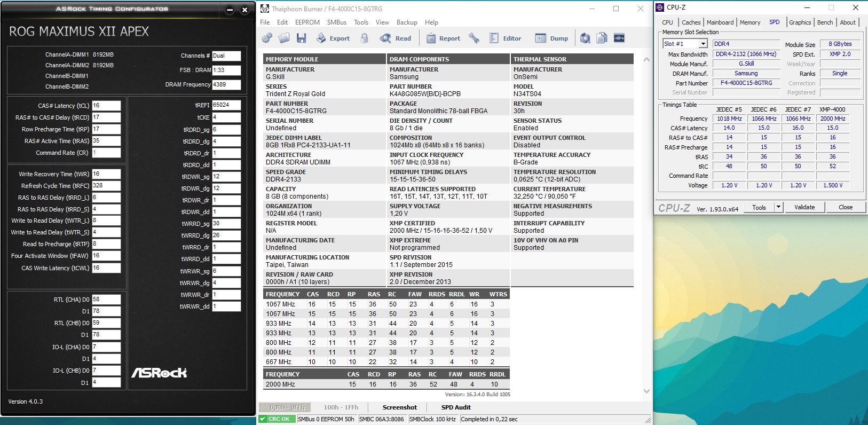This screenshot has width=868, height=425.
Task: Click the FSB : DRAM ratio field
Action: [x=226, y=70]
